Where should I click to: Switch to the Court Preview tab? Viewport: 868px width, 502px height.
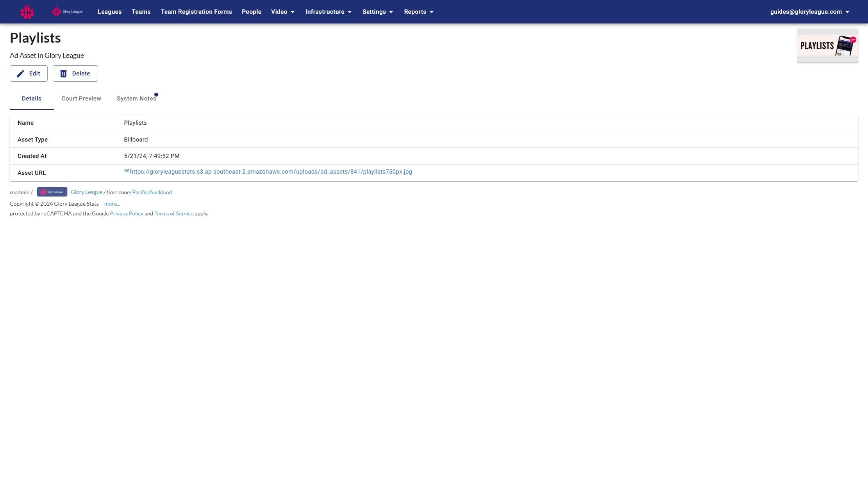[x=81, y=99]
